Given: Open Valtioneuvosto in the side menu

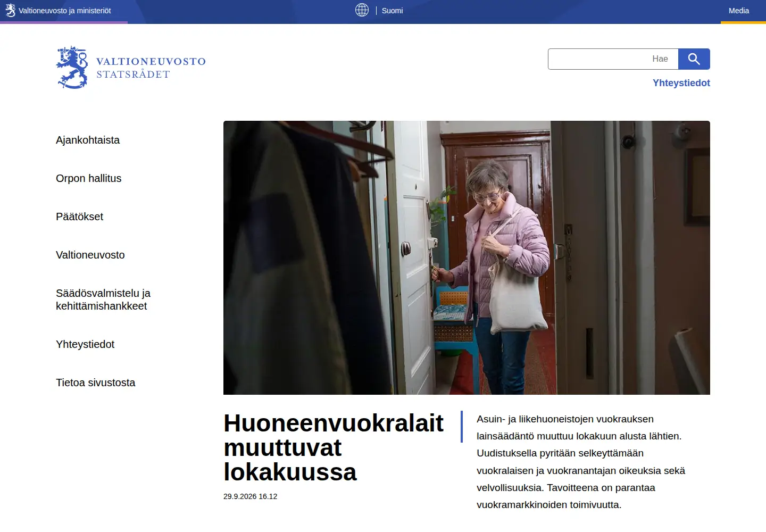Looking at the screenshot, I should 90,255.
